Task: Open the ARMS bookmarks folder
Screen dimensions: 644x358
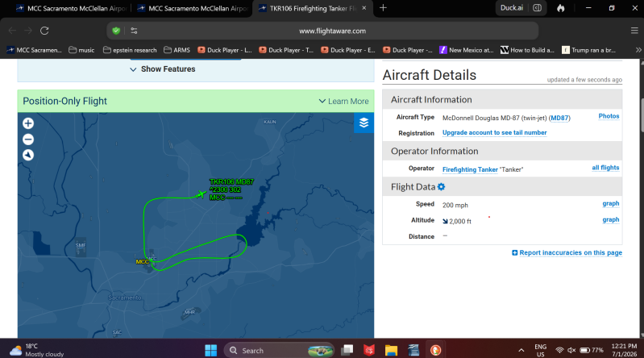Action: coord(177,50)
